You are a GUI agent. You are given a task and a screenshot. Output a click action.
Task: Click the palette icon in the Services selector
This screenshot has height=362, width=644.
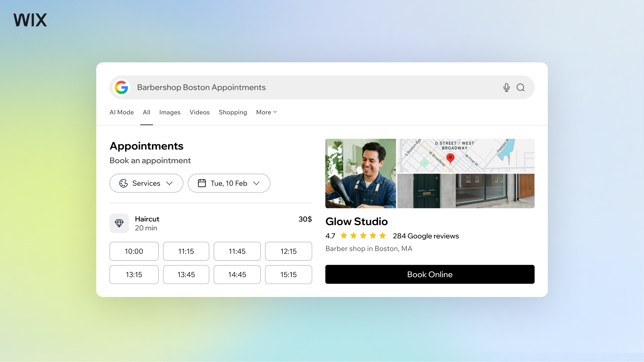click(123, 183)
